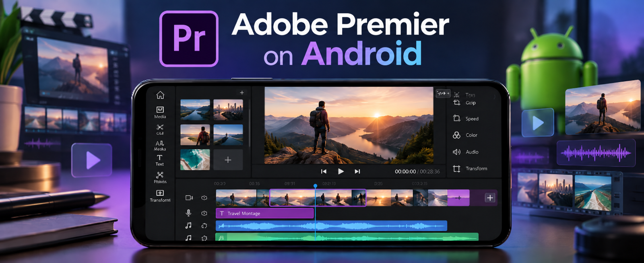Click the music note icon of green track
This screenshot has width=644, height=263.
tap(188, 238)
